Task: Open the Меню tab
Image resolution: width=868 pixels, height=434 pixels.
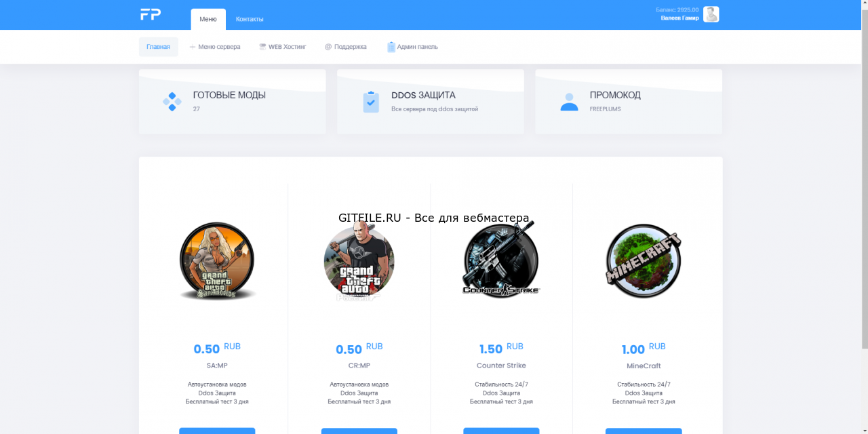Action: tap(208, 19)
